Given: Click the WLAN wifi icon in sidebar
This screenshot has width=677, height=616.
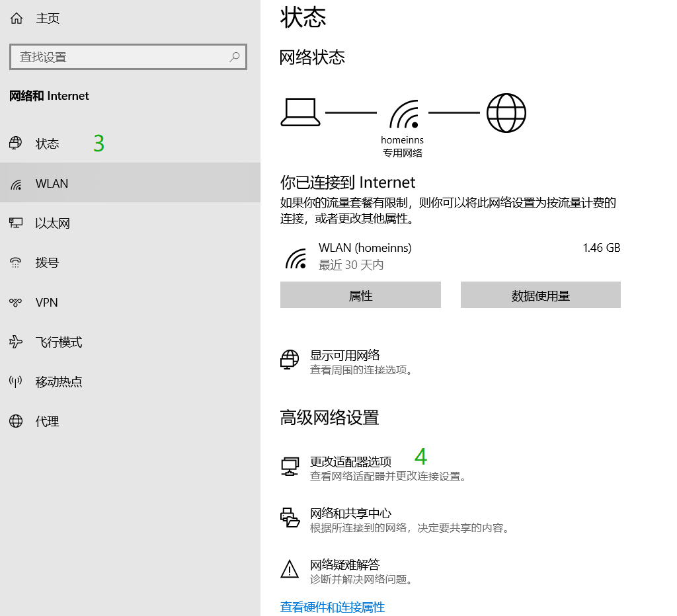Looking at the screenshot, I should pyautogui.click(x=16, y=184).
